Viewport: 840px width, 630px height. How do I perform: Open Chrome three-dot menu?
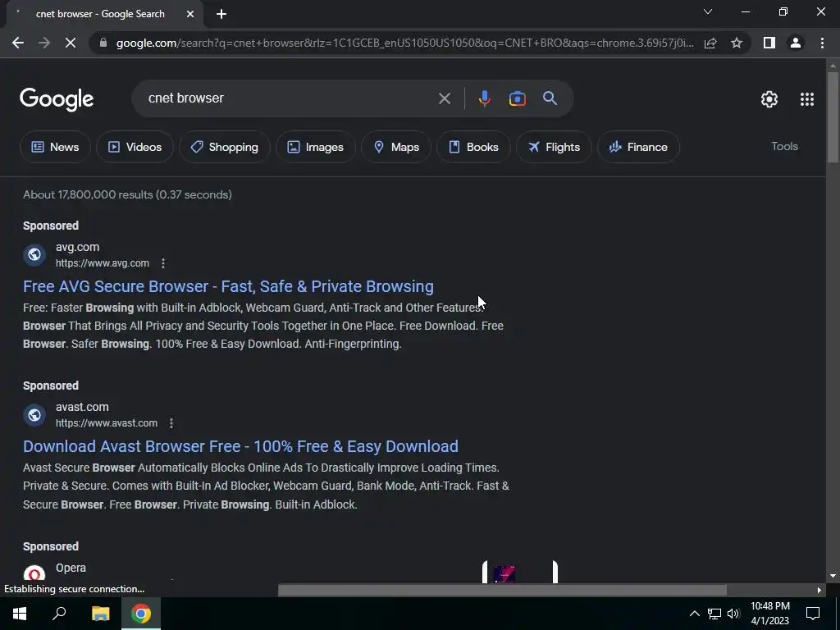(822, 43)
